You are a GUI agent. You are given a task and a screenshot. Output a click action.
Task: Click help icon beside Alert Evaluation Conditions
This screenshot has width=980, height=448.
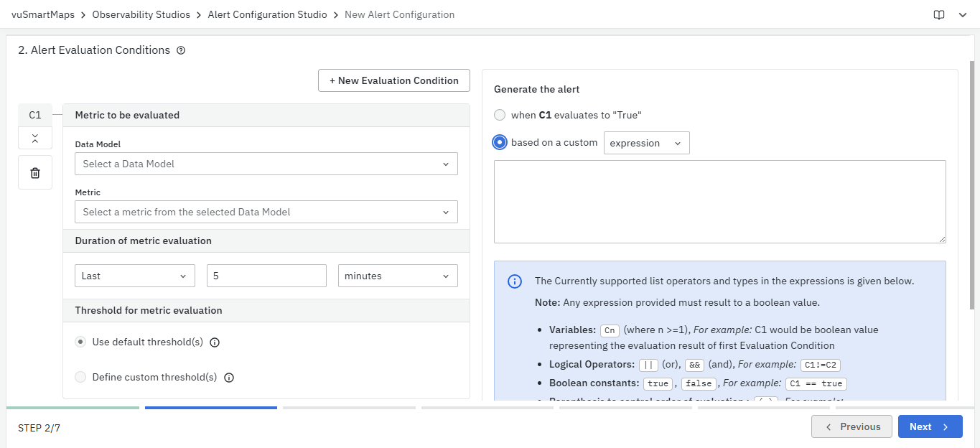(x=181, y=50)
